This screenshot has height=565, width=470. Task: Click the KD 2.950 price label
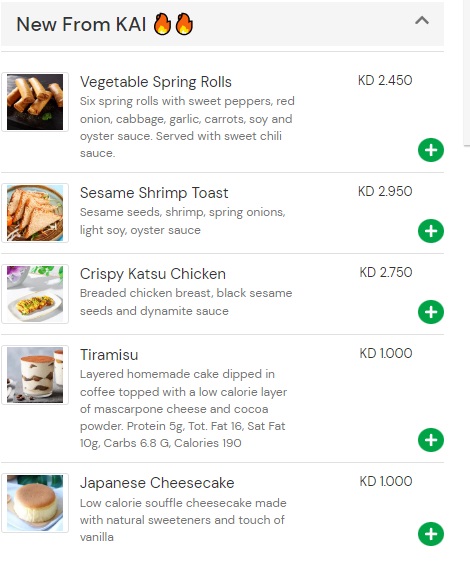pos(385,191)
